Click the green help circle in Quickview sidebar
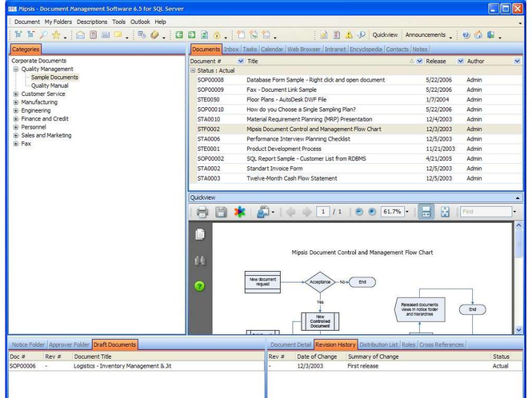This screenshot has width=532, height=398. 200,286
